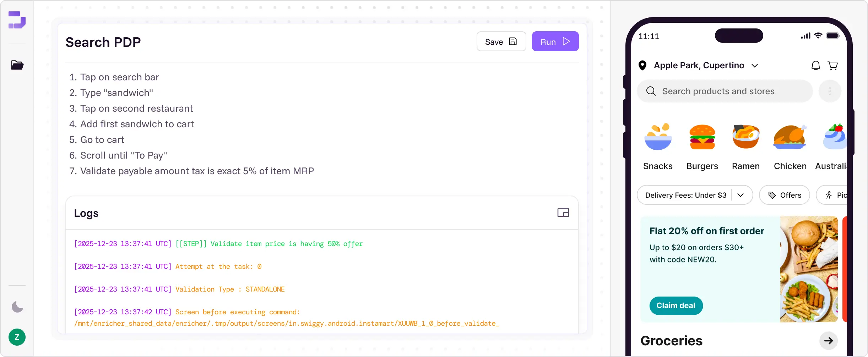Select the Ramen category icon
The width and height of the screenshot is (868, 357).
point(746,137)
